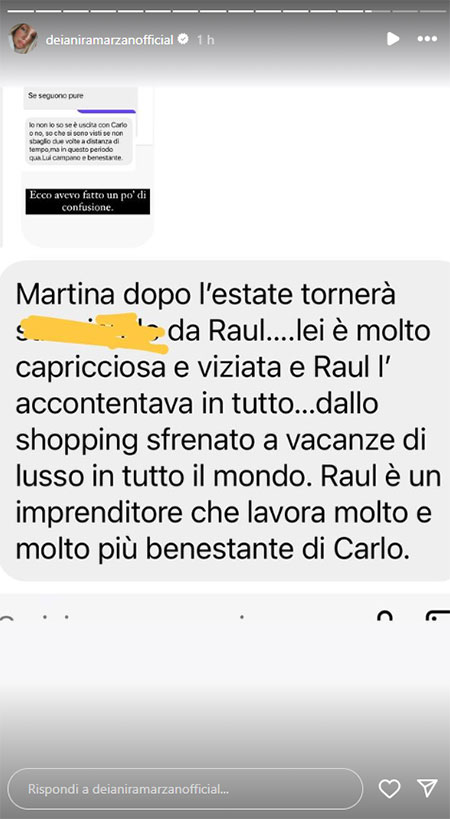
Task: Tap the 'Io non lo so se è uscita con Carlo' message
Action: tap(78, 141)
